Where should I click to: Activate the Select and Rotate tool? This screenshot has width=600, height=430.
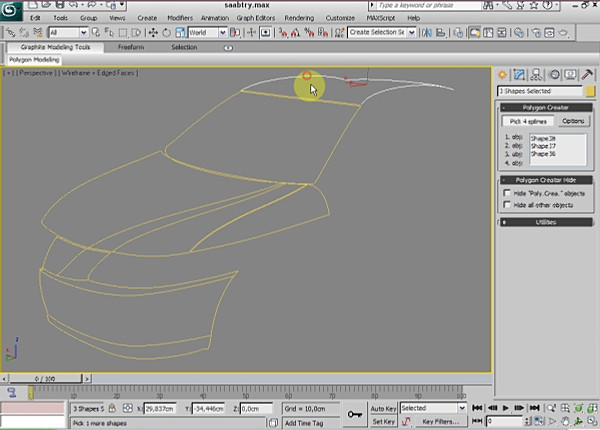click(166, 33)
